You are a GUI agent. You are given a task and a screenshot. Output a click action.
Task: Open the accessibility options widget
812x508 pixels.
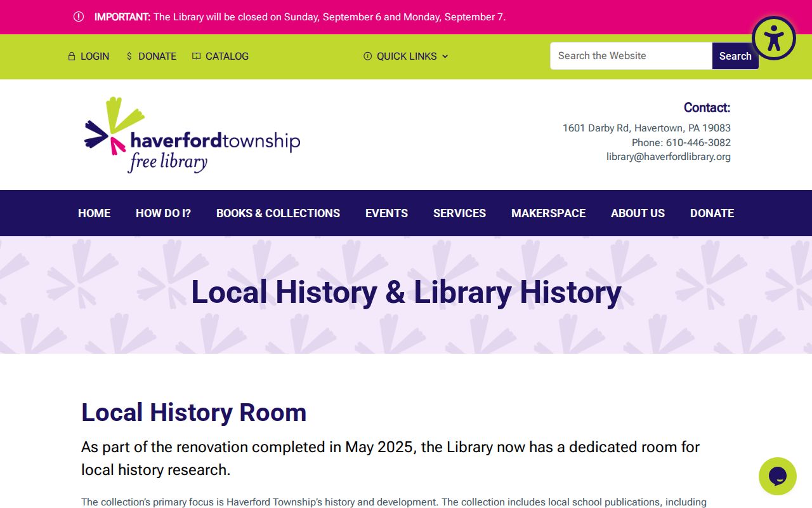tap(773, 38)
